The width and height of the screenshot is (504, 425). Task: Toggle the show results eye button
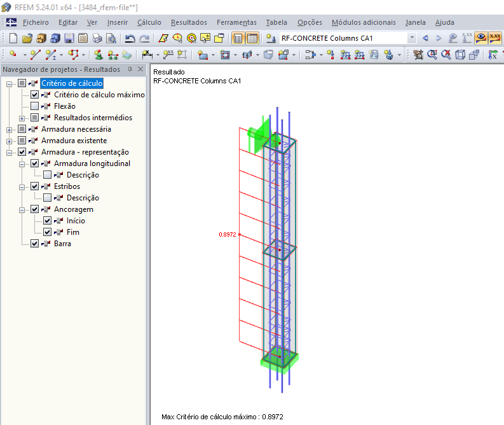(x=481, y=38)
